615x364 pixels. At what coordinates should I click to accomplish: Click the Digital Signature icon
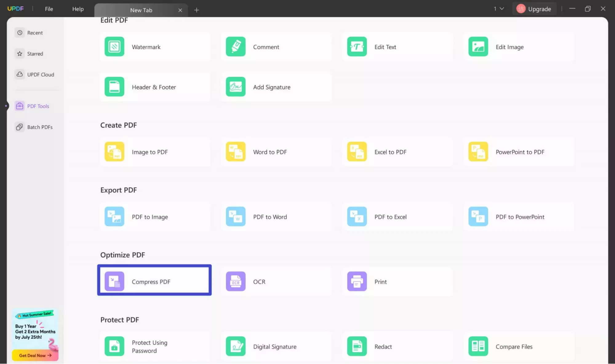236,346
